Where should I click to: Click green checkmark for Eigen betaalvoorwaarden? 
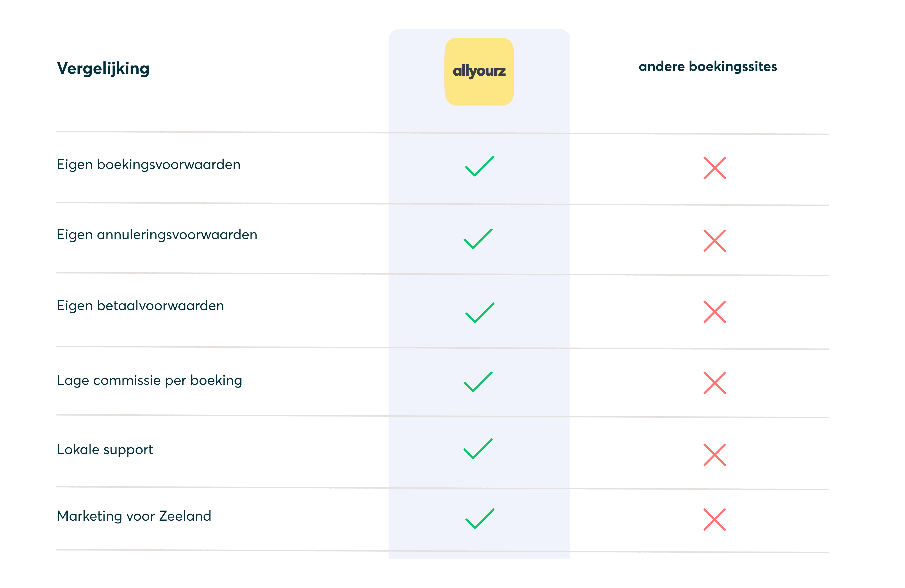pos(480,312)
